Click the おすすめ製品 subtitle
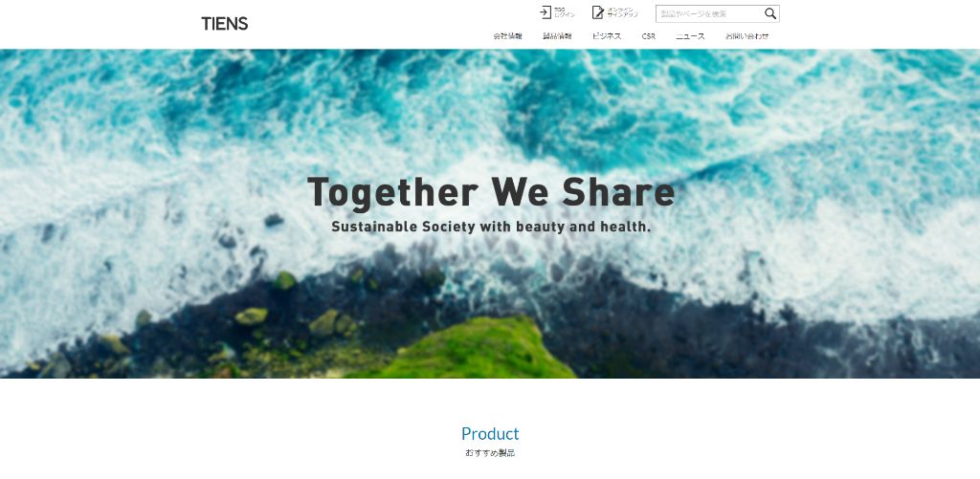 tap(490, 453)
